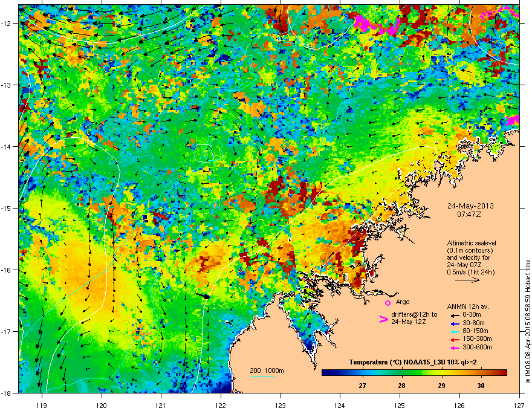532x411 pixels.
Task: Click the 80-150m depth legend label
Action: [475, 331]
